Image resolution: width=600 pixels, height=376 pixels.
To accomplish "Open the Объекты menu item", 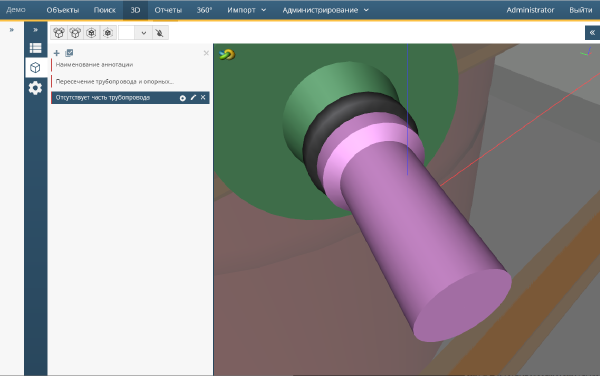I will (x=63, y=10).
